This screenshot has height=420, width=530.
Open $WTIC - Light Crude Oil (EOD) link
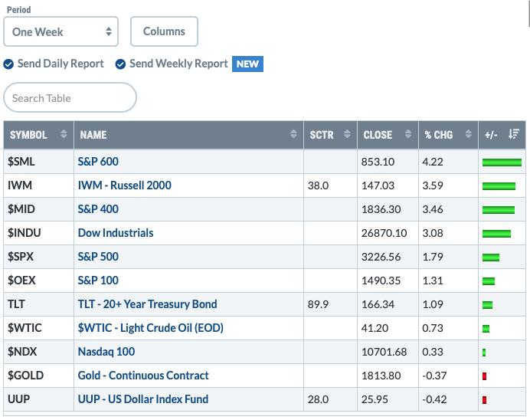150,328
